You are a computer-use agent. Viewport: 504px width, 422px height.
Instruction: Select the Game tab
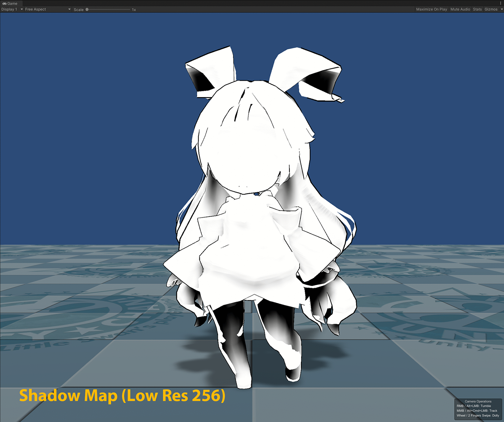point(12,4)
